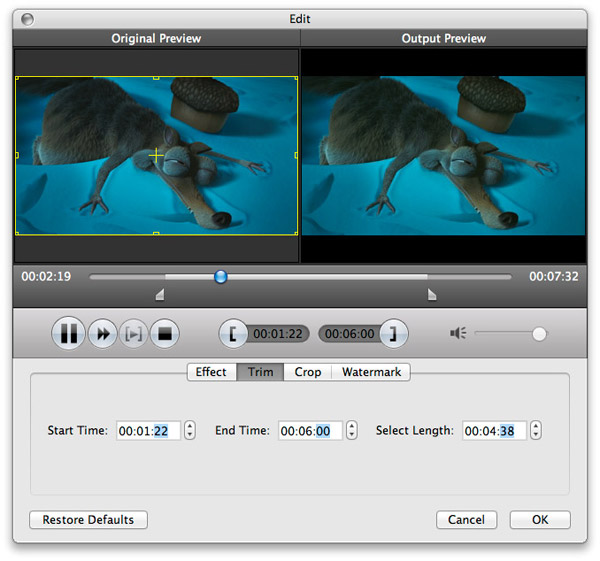Stop playback with the stop button

[165, 334]
